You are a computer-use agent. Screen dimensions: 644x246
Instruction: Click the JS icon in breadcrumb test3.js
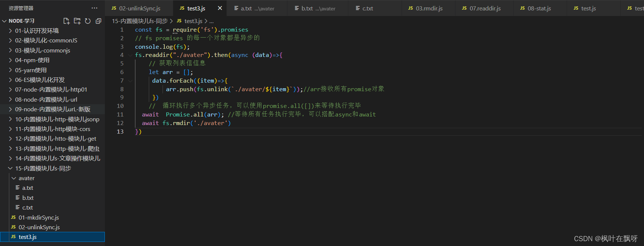click(179, 21)
